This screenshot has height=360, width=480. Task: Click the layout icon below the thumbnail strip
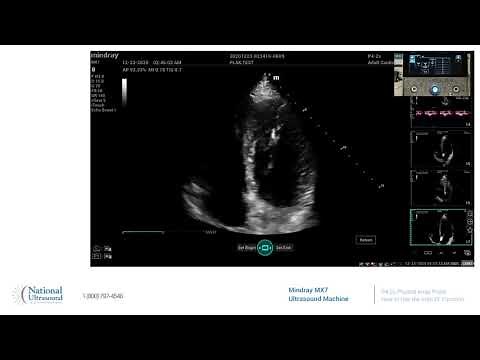click(428, 253)
